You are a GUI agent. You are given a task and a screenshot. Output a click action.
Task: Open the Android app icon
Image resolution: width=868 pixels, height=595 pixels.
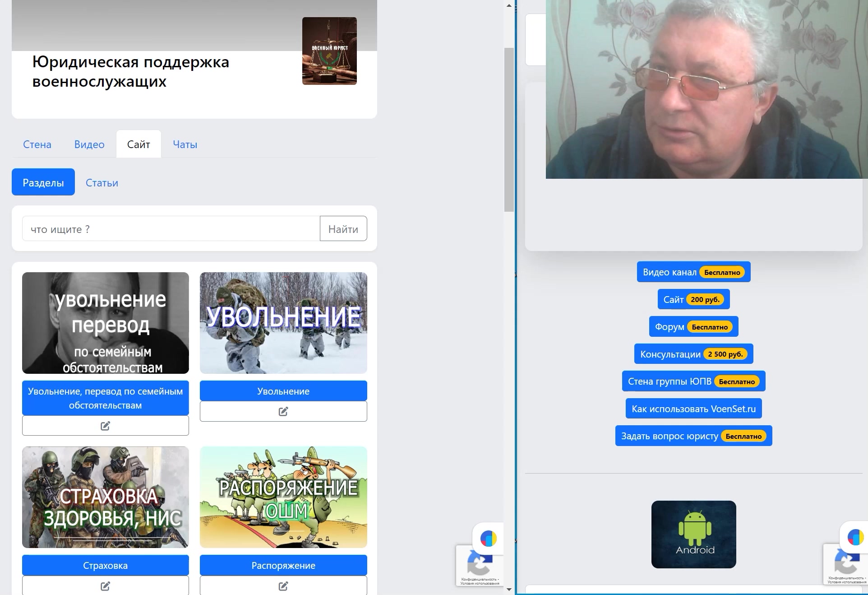click(693, 534)
